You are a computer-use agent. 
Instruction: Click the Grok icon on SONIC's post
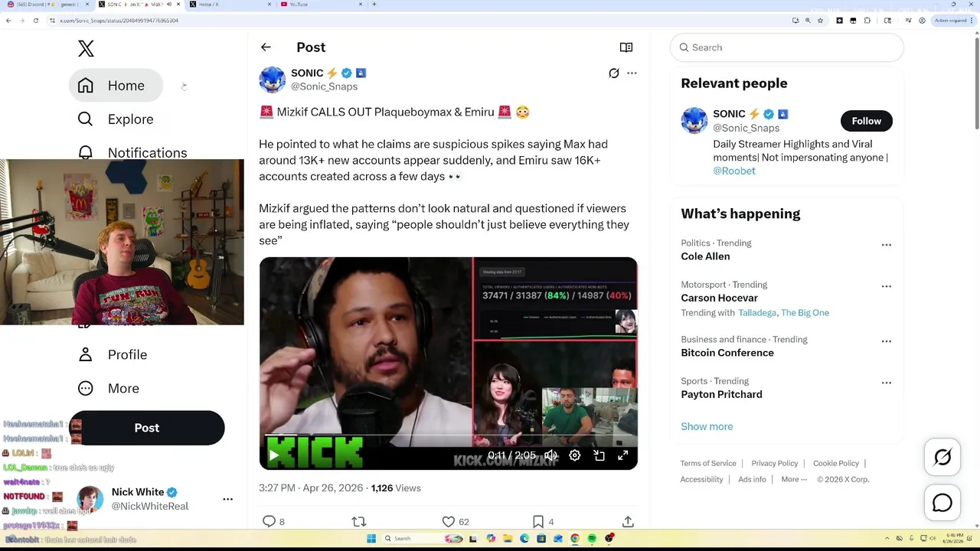click(614, 73)
